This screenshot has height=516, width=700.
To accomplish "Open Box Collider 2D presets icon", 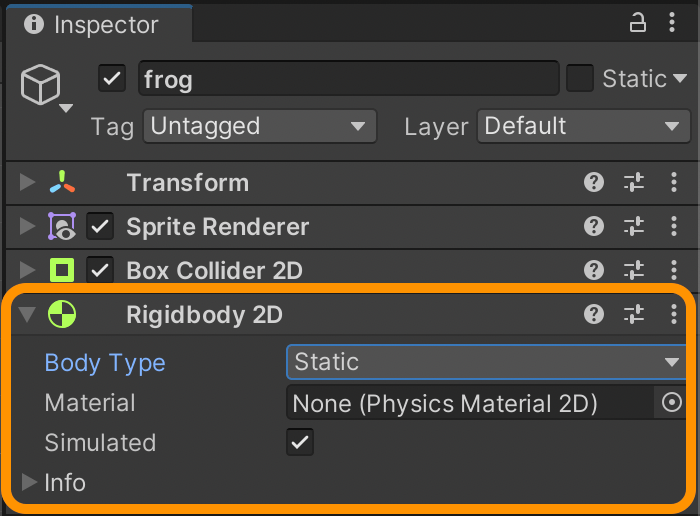I will pos(634,270).
